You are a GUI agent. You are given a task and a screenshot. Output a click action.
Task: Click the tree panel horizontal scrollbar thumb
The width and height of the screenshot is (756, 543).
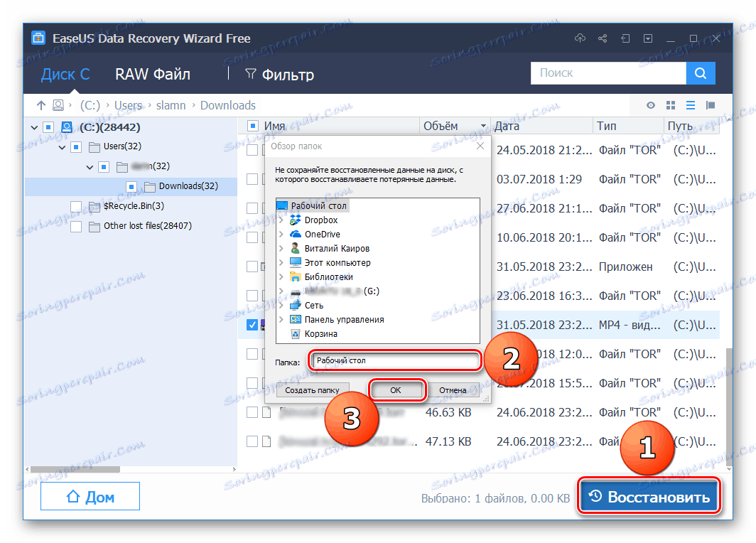coord(75,469)
